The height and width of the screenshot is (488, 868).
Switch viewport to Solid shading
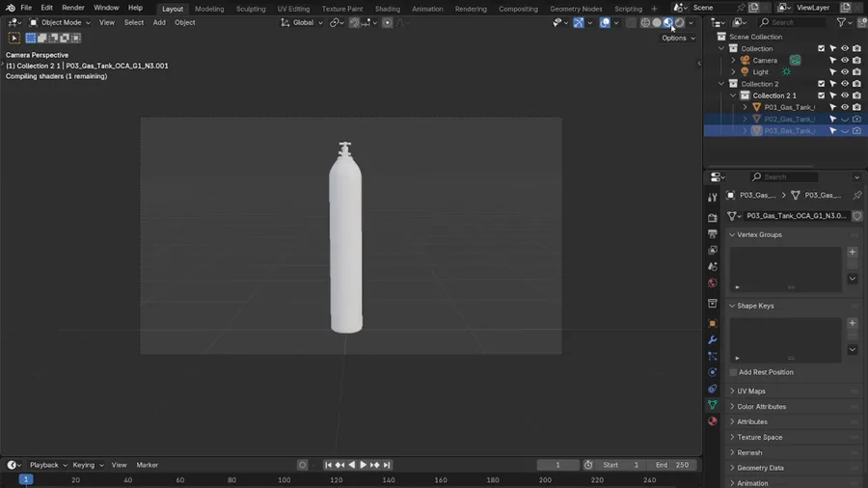pos(657,23)
